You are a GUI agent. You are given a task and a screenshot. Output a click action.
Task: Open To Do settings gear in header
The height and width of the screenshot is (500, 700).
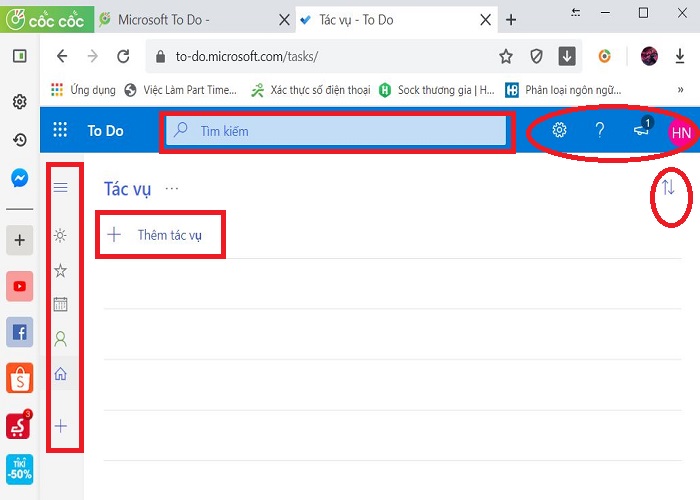(559, 130)
